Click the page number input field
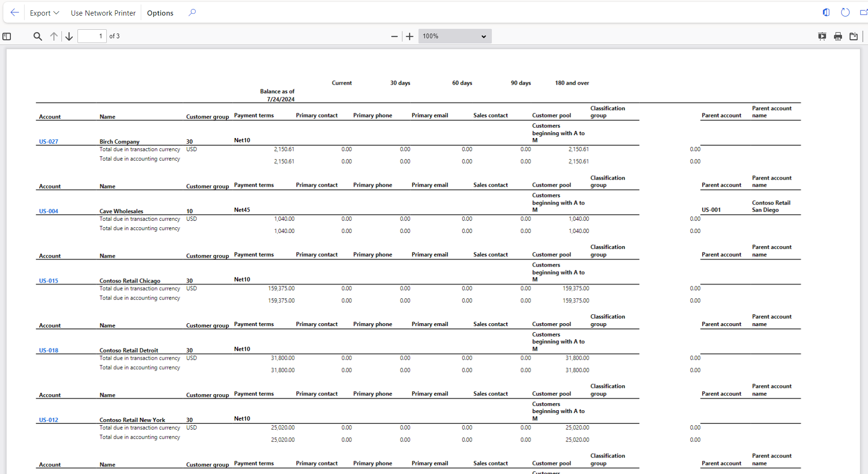Viewport: 868px width, 474px height. coord(92,36)
